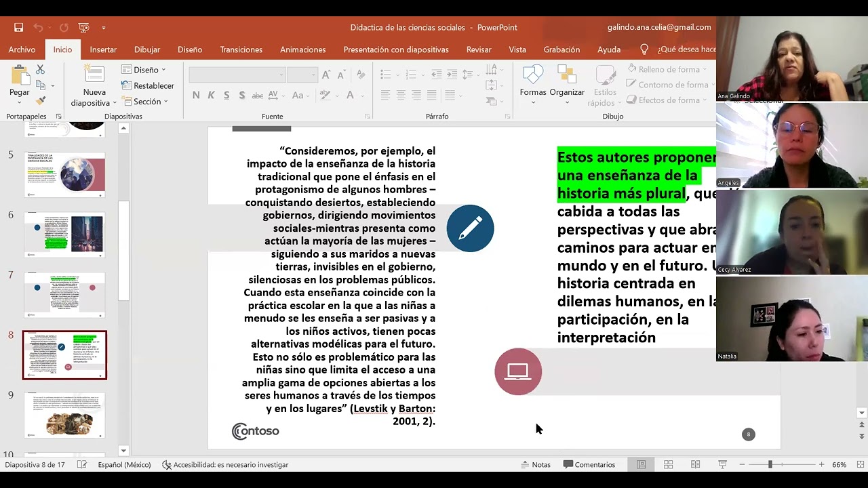Switch to Normal view icon
The image size is (868, 488).
coord(641,465)
